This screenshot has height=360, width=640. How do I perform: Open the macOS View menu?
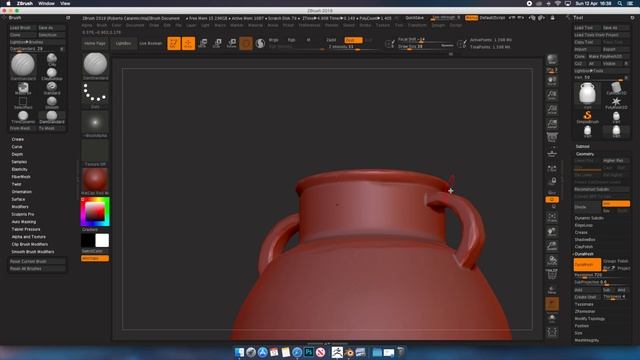coord(65,3)
